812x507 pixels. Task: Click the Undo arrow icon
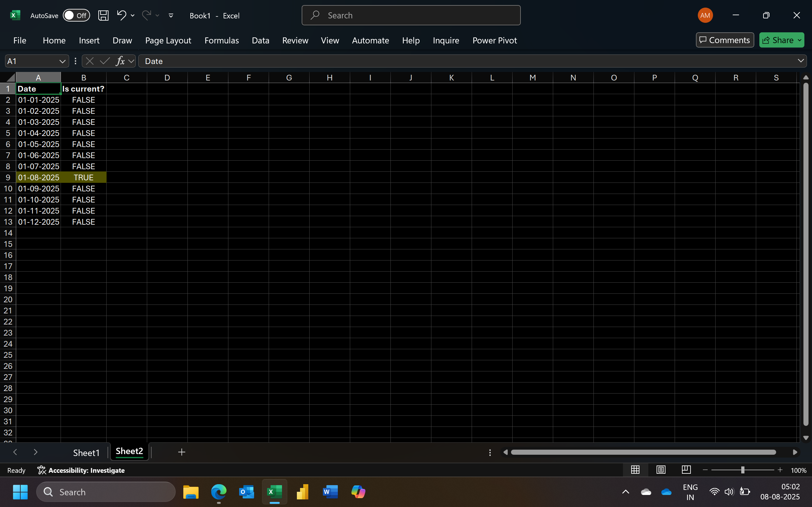121,15
